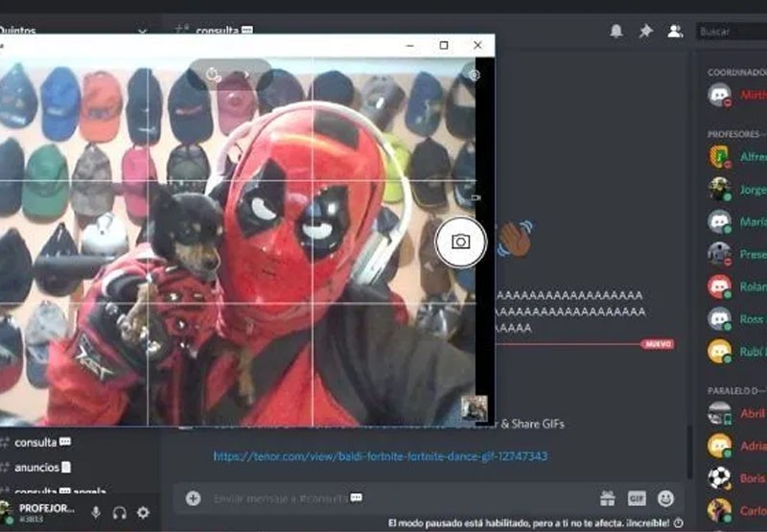Screen dimensions: 767x532
Task: Open the last captured photo thumbnail
Action: click(474, 408)
